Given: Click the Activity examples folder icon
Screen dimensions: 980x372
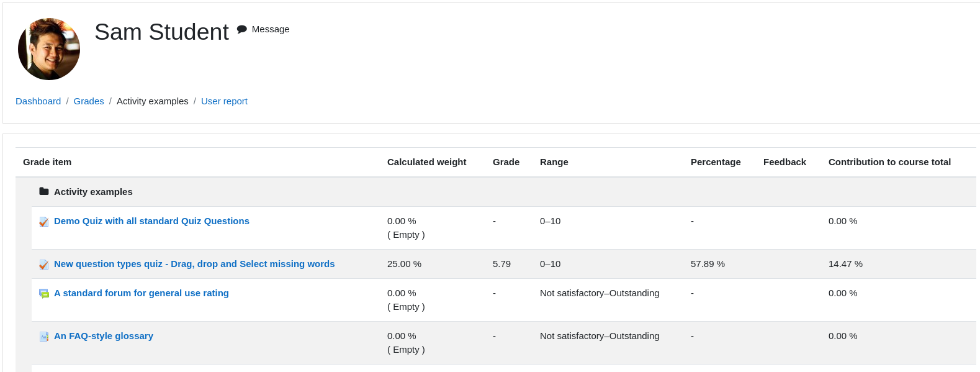Looking at the screenshot, I should 44,191.
